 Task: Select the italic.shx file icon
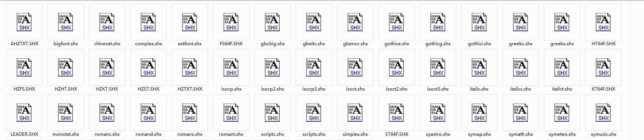pos(479,67)
